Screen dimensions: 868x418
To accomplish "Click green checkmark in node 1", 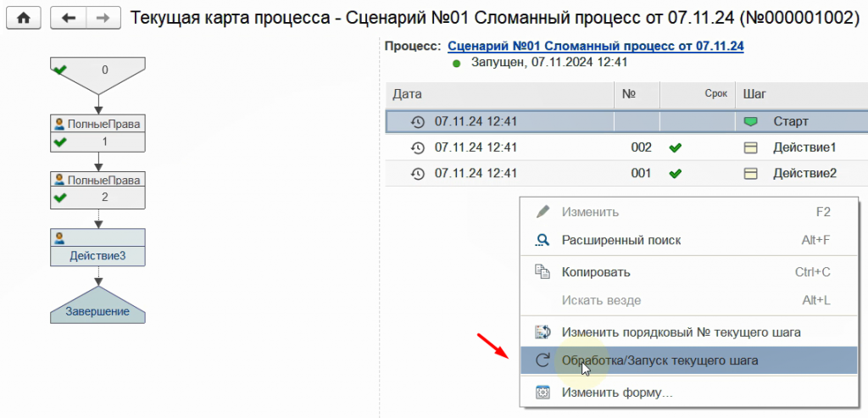I will click(60, 142).
